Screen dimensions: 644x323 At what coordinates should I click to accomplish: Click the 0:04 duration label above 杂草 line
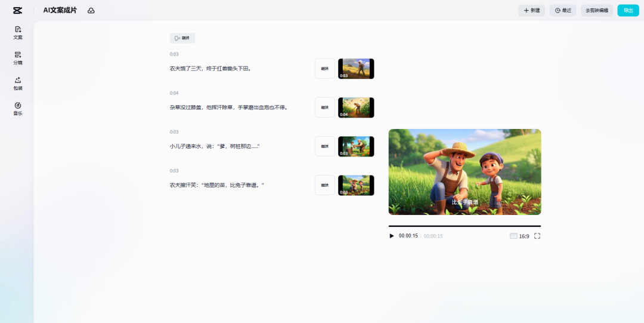(174, 93)
